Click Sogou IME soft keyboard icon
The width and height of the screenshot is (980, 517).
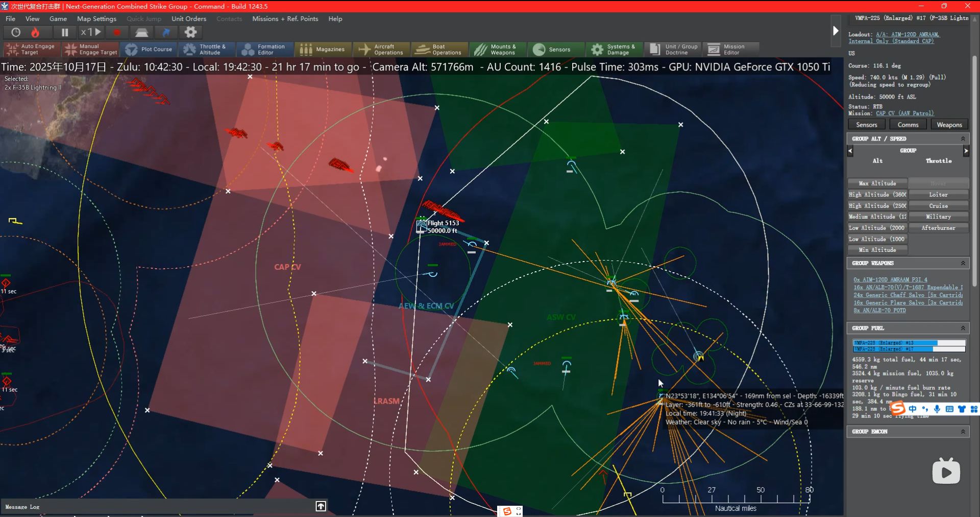point(949,409)
